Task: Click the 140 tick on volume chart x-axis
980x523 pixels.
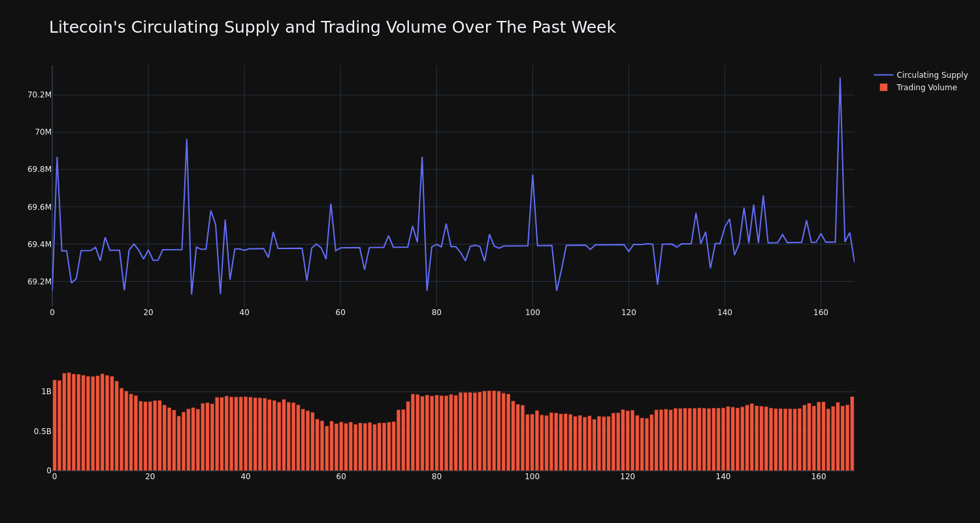Action: 723,477
